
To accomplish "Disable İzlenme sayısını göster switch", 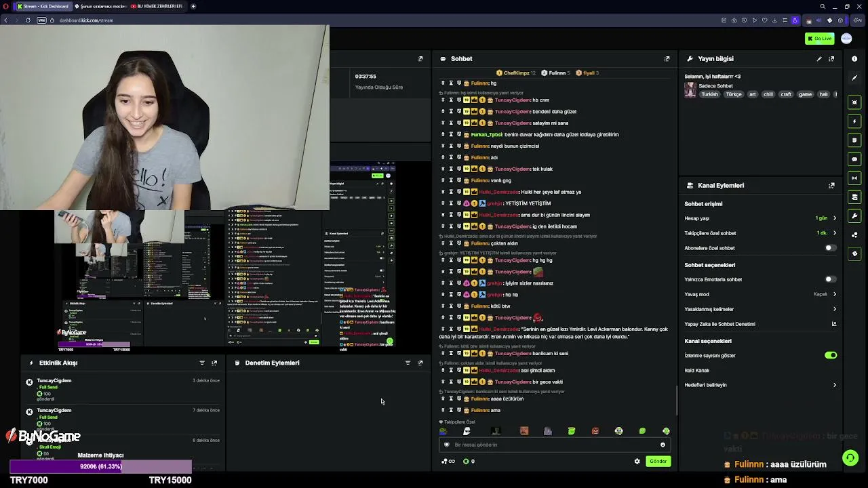I will pyautogui.click(x=831, y=355).
